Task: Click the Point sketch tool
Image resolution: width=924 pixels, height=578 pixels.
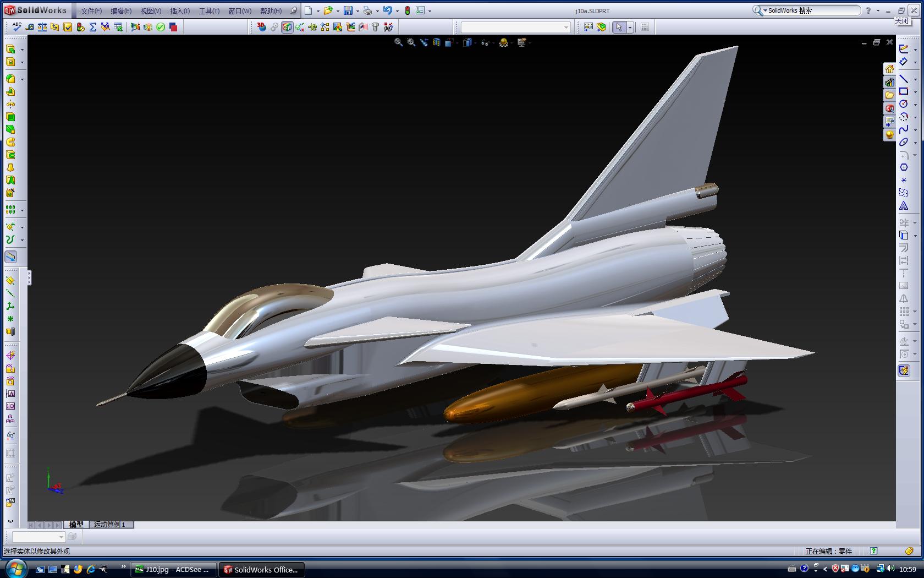Action: click(x=904, y=181)
